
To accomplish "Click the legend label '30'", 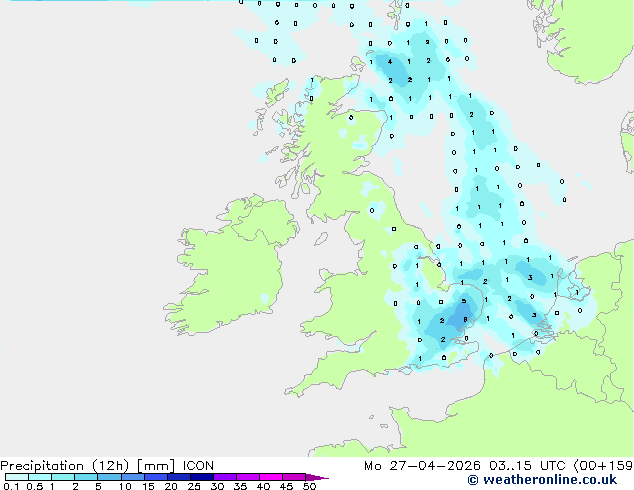I will tap(217, 486).
